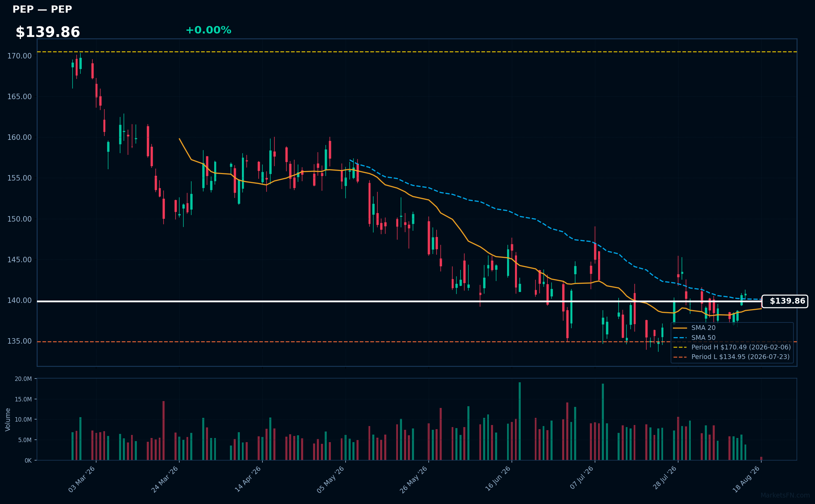Click the +0.00% change value

208,30
